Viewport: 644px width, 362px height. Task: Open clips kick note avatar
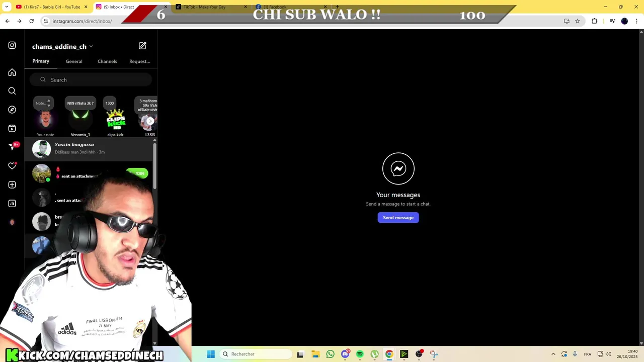tap(115, 120)
